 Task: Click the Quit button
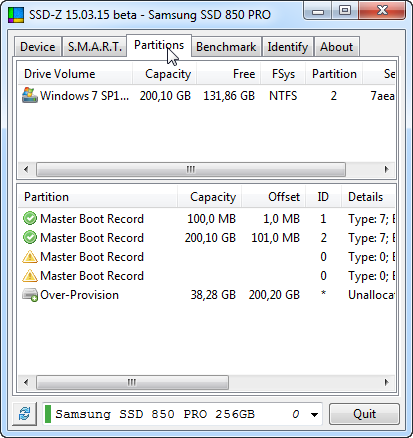click(364, 414)
